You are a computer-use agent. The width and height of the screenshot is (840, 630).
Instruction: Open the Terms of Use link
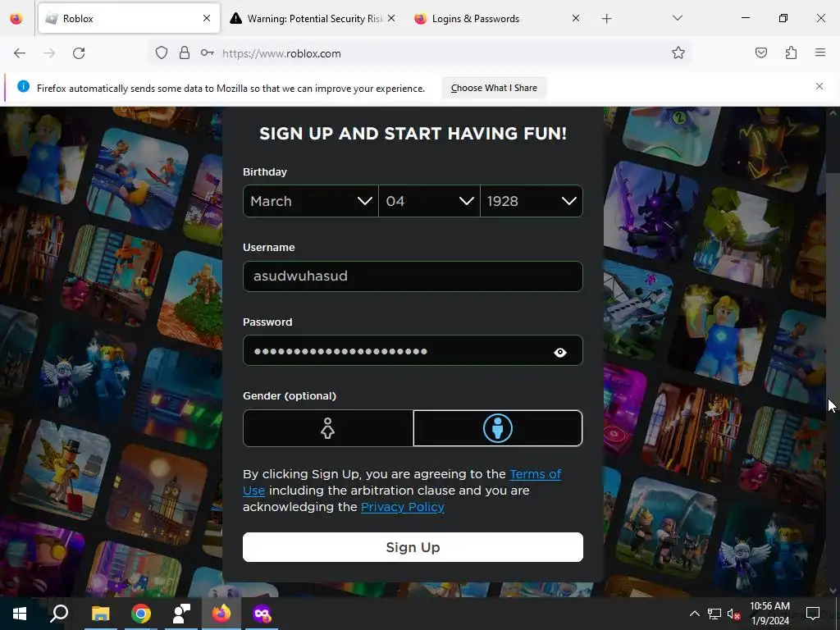(x=535, y=474)
